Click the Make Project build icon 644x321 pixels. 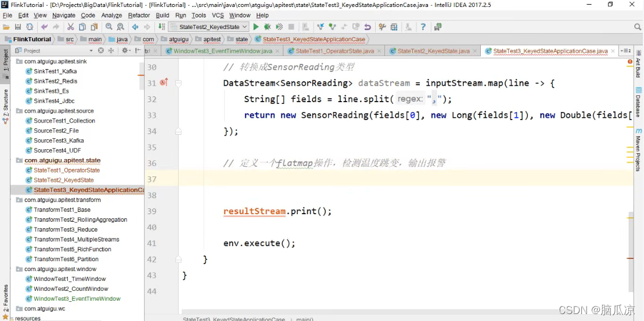tap(161, 27)
